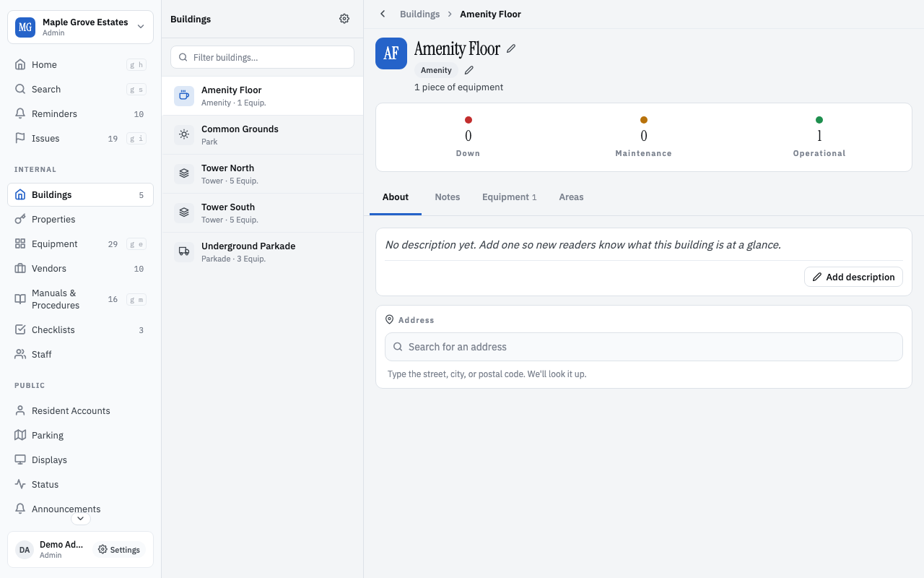Open buildings list settings gear

coord(344,19)
